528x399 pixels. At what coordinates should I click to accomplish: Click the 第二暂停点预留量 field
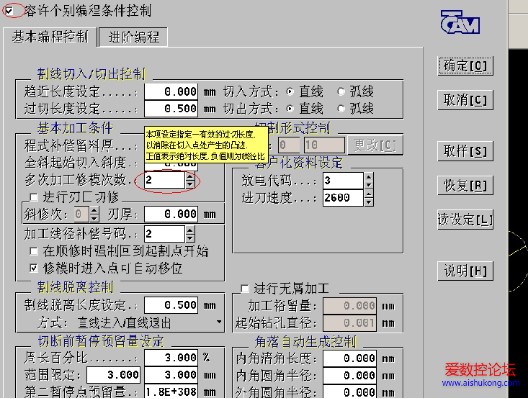171,392
